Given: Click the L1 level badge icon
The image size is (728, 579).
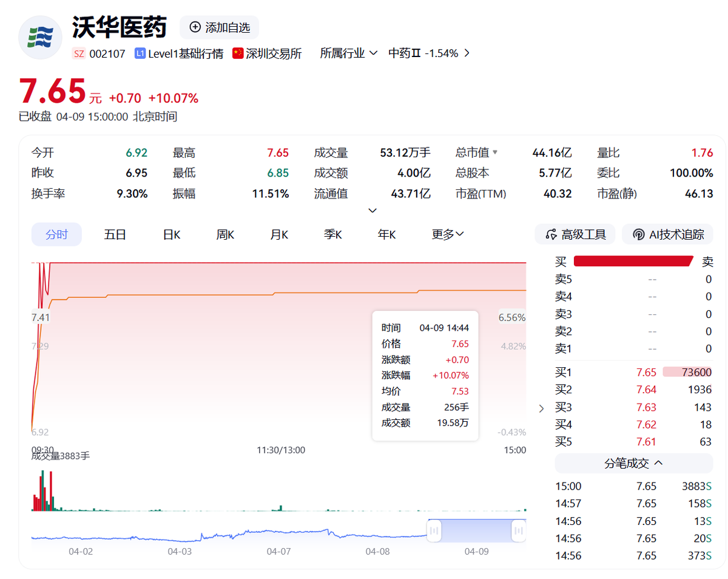Looking at the screenshot, I should pyautogui.click(x=140, y=53).
